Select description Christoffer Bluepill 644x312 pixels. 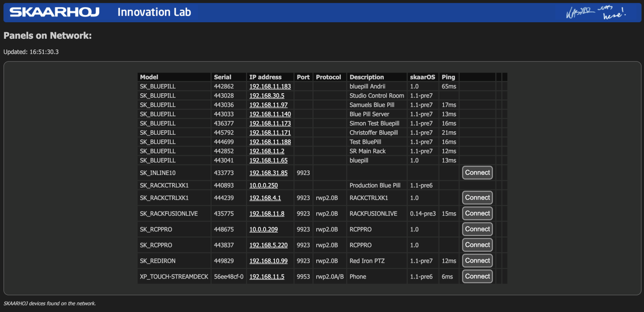coord(373,132)
